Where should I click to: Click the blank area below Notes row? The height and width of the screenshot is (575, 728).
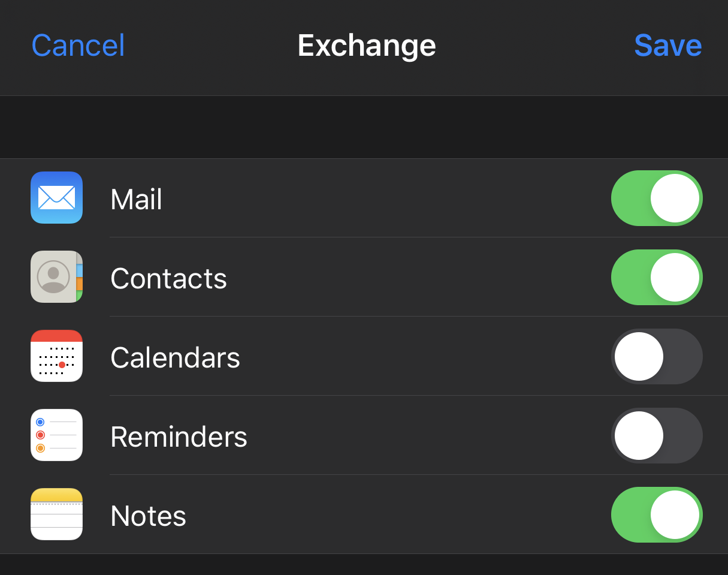pyautogui.click(x=364, y=565)
